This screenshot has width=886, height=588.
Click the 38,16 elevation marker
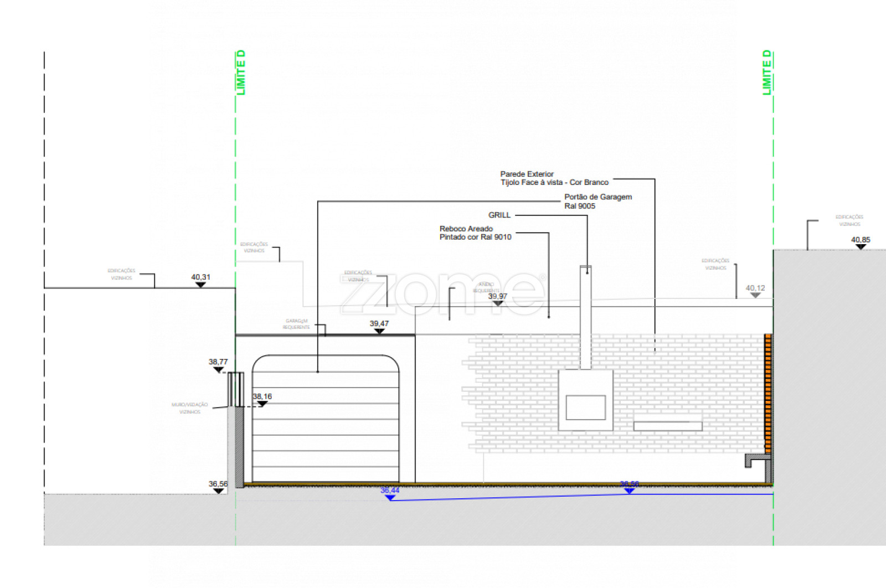pos(262,404)
